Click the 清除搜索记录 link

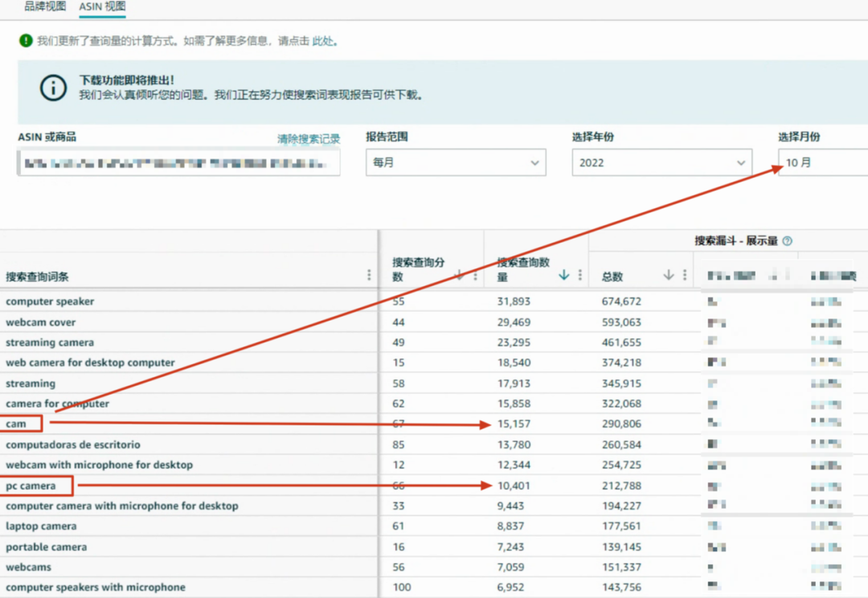[x=309, y=139]
